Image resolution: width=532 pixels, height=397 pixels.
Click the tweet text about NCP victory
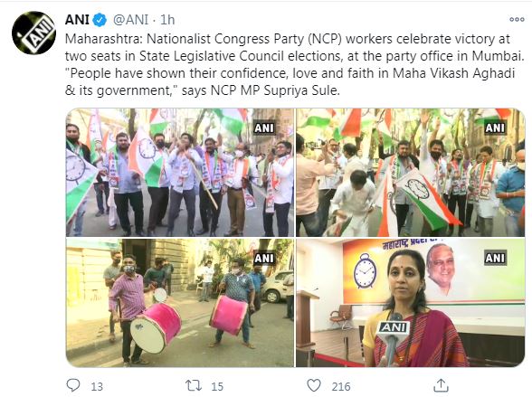pos(295,64)
